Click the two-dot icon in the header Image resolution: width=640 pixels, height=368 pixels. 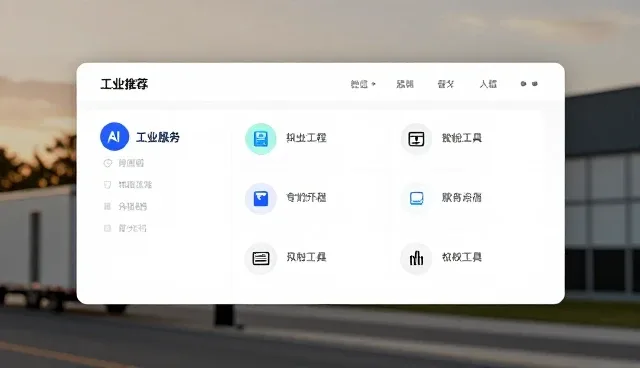click(529, 84)
